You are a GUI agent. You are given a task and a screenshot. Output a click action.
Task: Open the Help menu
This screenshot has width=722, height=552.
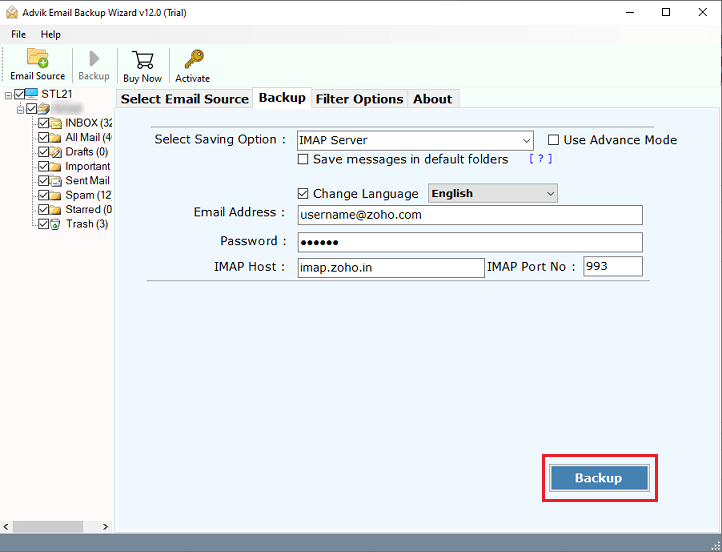(50, 34)
